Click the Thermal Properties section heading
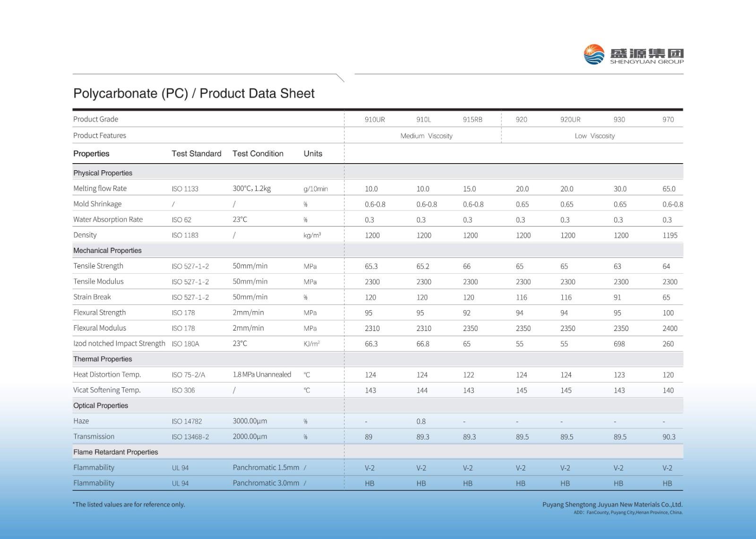The width and height of the screenshot is (756, 539). pyautogui.click(x=103, y=359)
